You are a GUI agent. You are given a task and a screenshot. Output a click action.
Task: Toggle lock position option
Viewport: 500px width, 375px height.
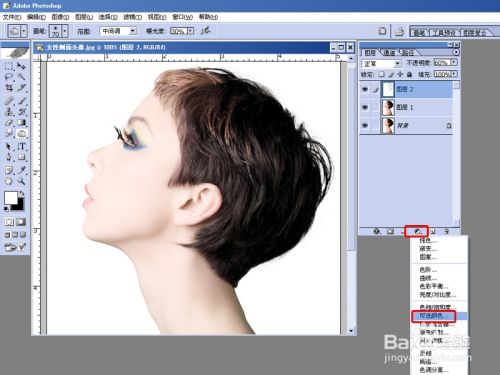pyautogui.click(x=400, y=74)
